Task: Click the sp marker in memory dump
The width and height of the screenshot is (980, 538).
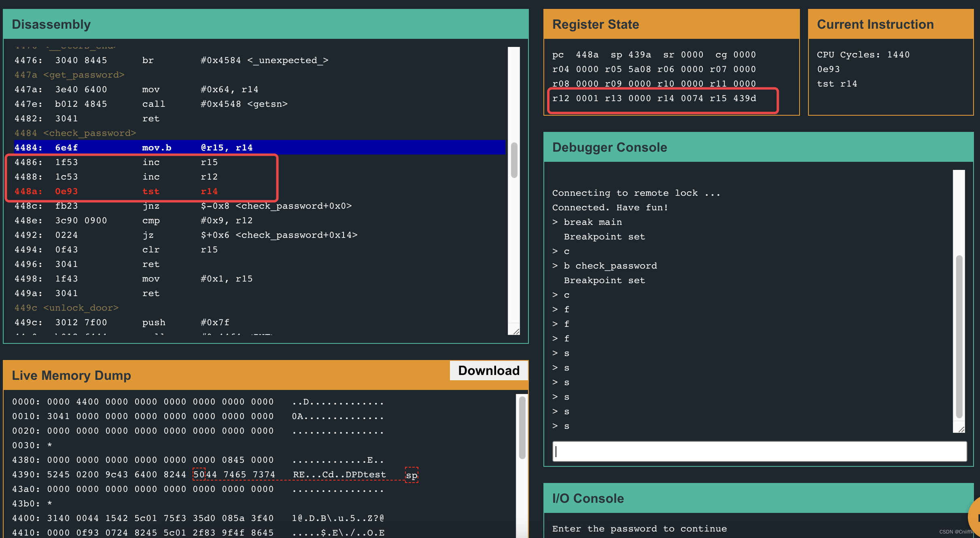Action: tap(412, 475)
